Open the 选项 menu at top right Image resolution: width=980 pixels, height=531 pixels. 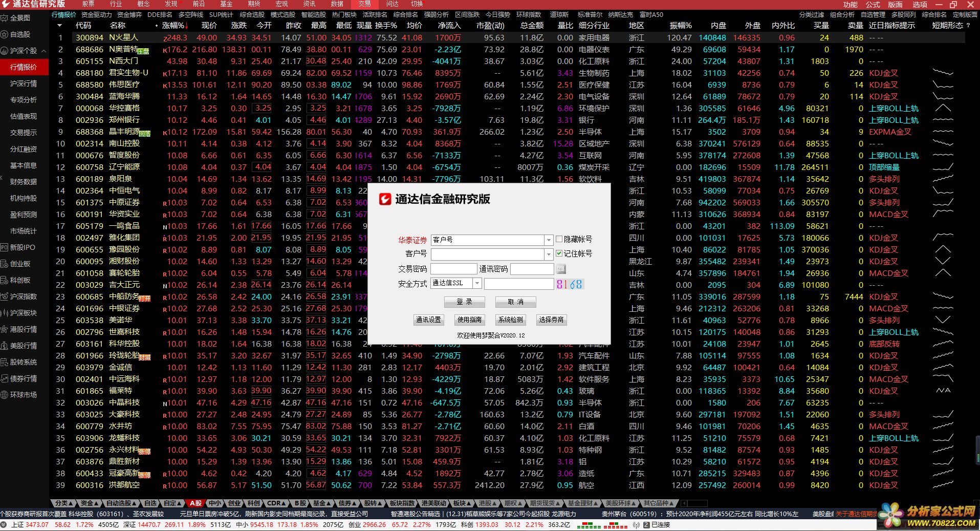point(920,4)
